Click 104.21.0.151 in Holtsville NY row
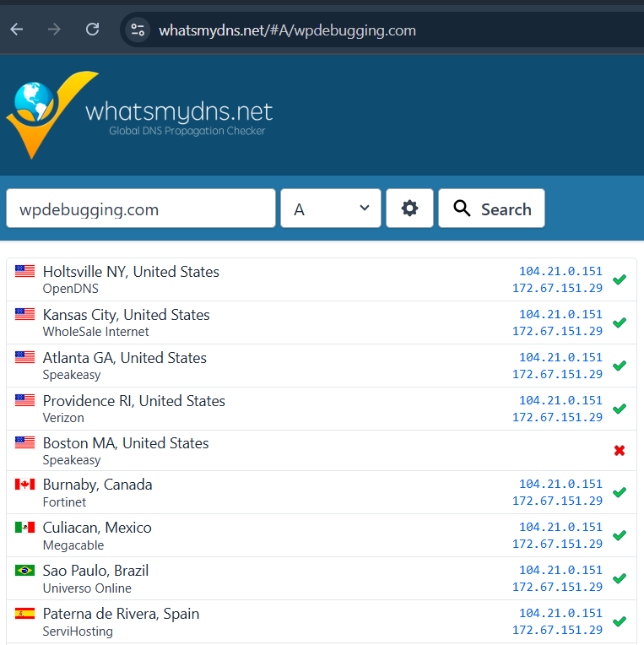Image resolution: width=644 pixels, height=645 pixels. [x=560, y=272]
